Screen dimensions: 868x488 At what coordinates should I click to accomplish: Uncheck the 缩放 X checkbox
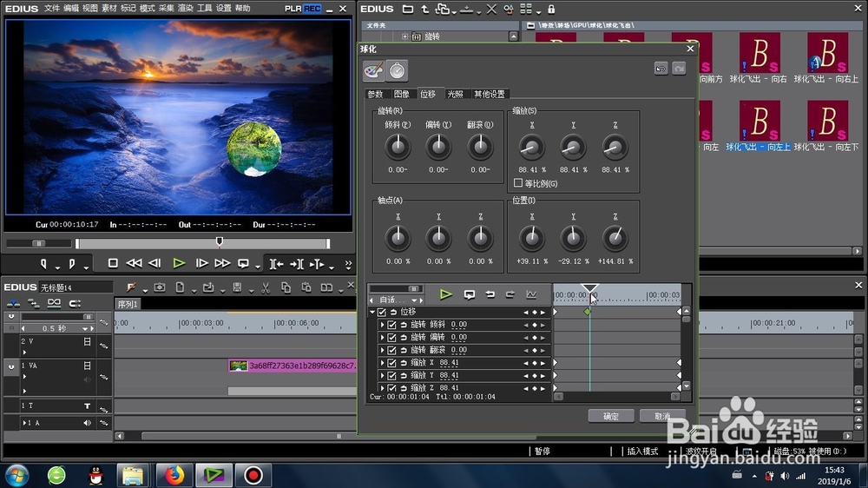click(392, 363)
